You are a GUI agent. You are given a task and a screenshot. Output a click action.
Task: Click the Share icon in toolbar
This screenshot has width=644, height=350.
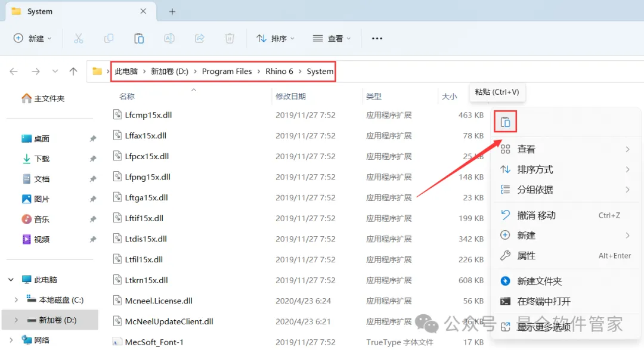pyautogui.click(x=200, y=39)
